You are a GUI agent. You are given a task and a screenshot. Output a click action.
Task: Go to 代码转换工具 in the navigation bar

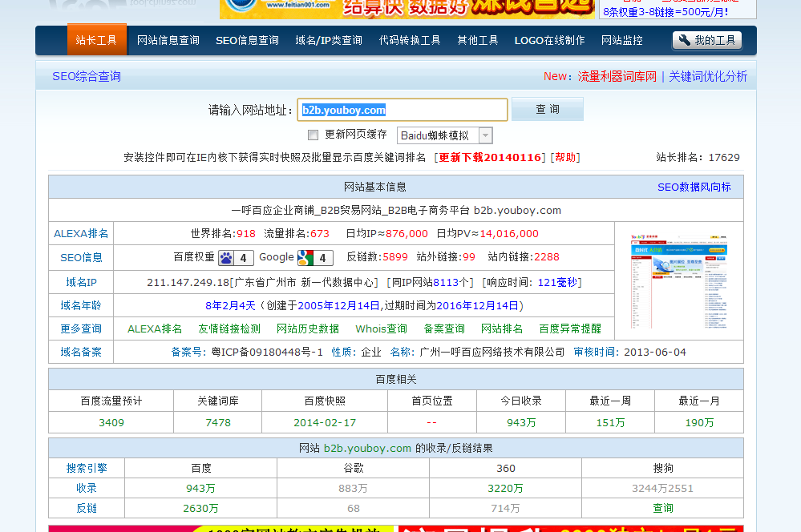410,40
